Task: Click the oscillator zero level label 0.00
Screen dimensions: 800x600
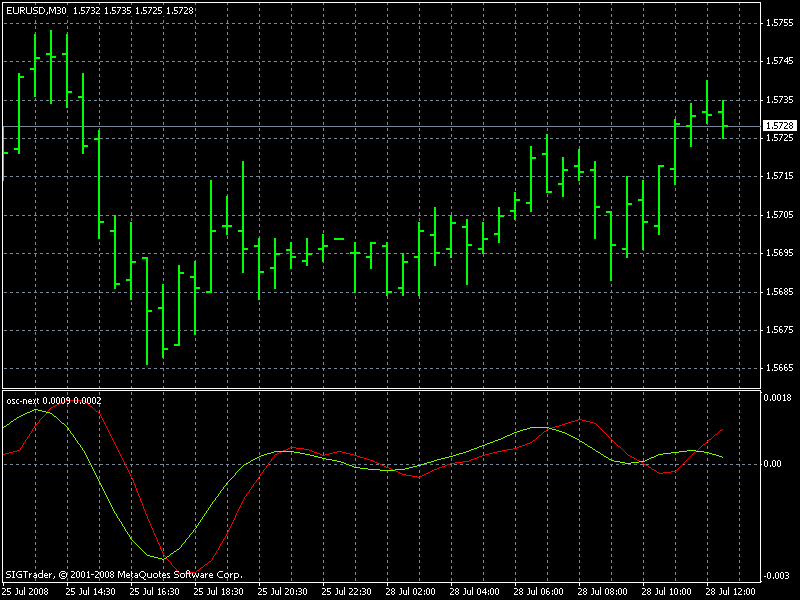Action: pyautogui.click(x=773, y=464)
